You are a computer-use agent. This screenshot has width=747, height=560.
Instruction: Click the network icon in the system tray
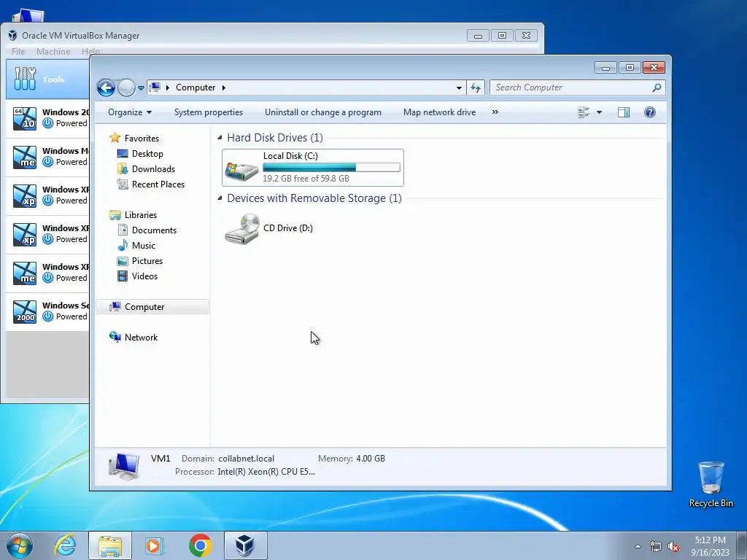pyautogui.click(x=656, y=547)
